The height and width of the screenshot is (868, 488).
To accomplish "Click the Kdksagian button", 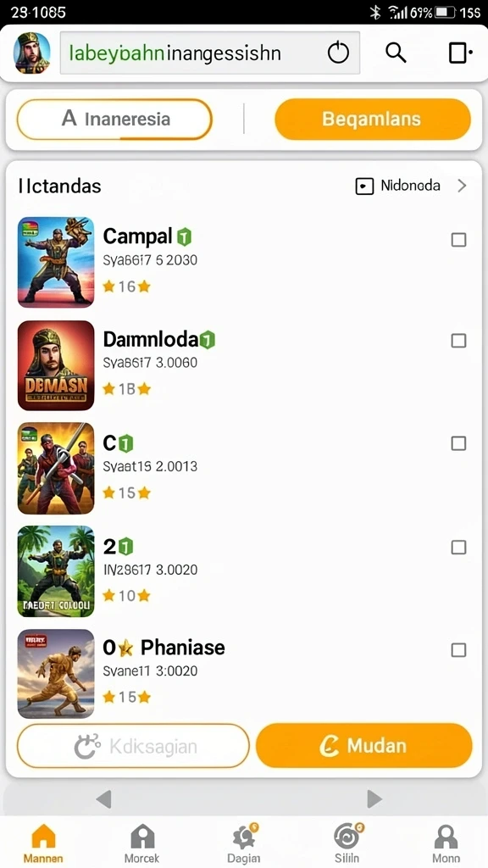I will click(133, 746).
